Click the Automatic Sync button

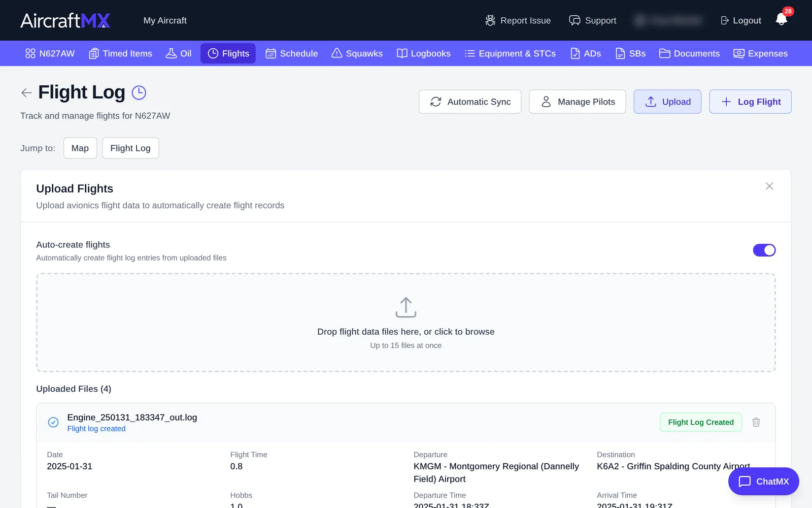click(470, 102)
